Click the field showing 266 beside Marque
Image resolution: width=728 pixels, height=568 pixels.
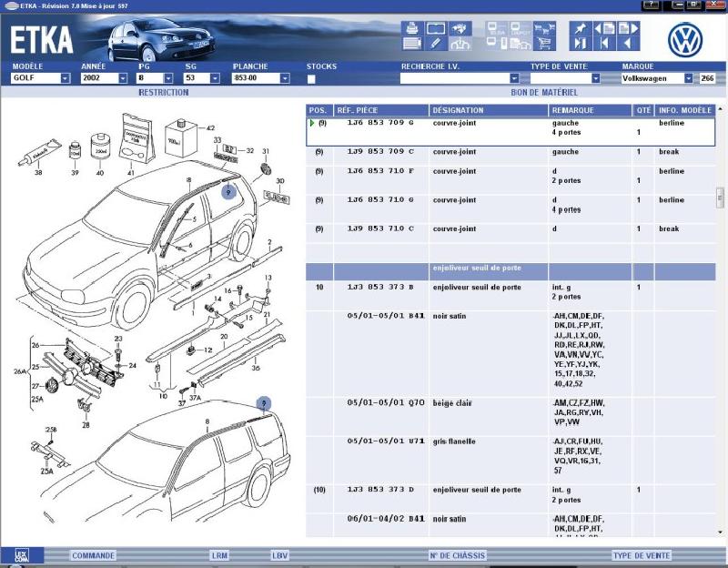[707, 78]
